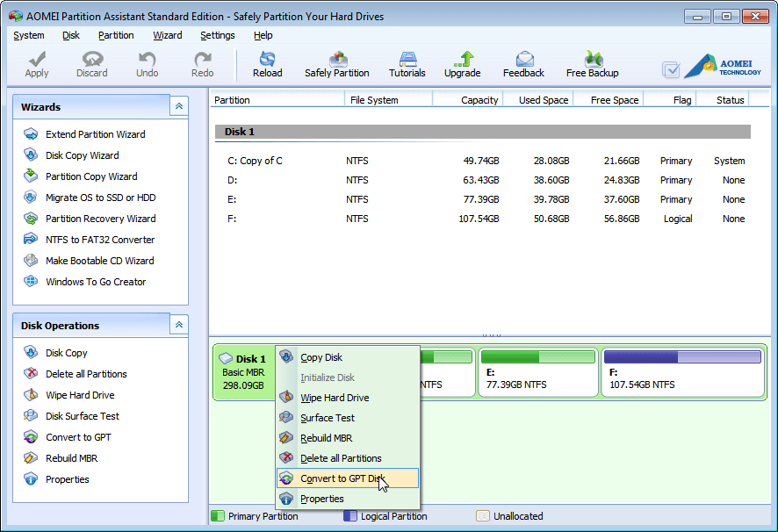778x532 pixels.
Task: Launch Free Backup from the toolbar
Action: pyautogui.click(x=592, y=63)
